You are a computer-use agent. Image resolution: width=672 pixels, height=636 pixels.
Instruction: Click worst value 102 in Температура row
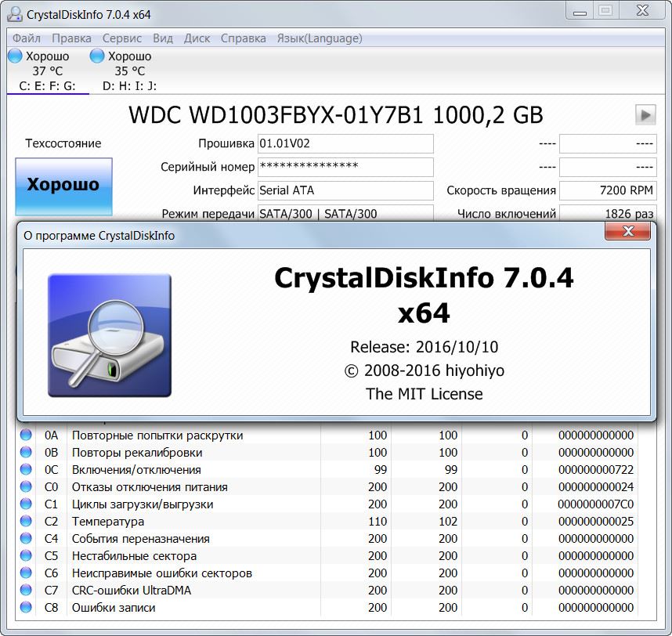448,522
